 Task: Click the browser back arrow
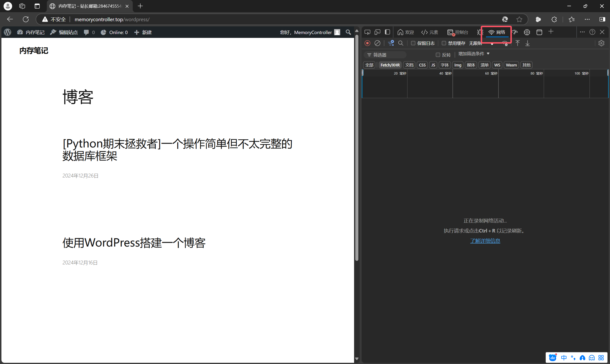tap(10, 19)
